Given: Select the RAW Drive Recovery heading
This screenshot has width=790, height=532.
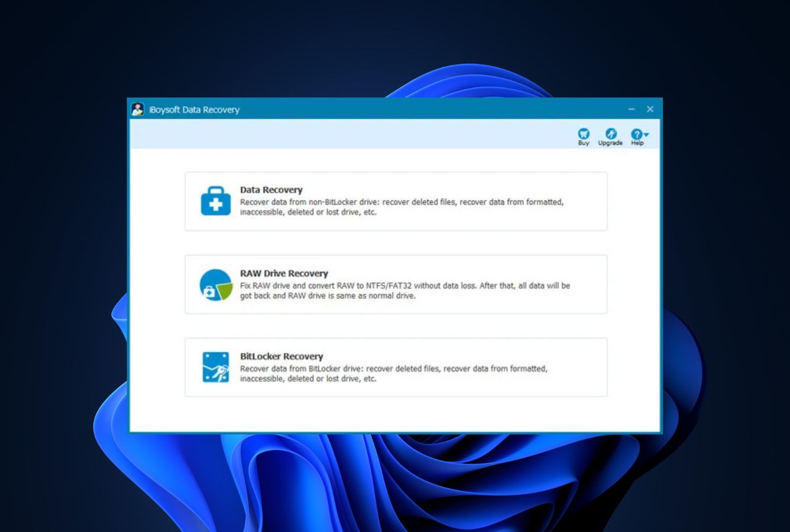Looking at the screenshot, I should pyautogui.click(x=284, y=273).
